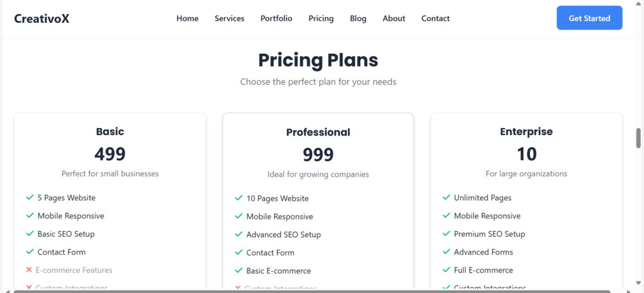The width and height of the screenshot is (644, 293).
Task: Click the checkmark icon beside 5 Pages Website
Action: coord(29,198)
